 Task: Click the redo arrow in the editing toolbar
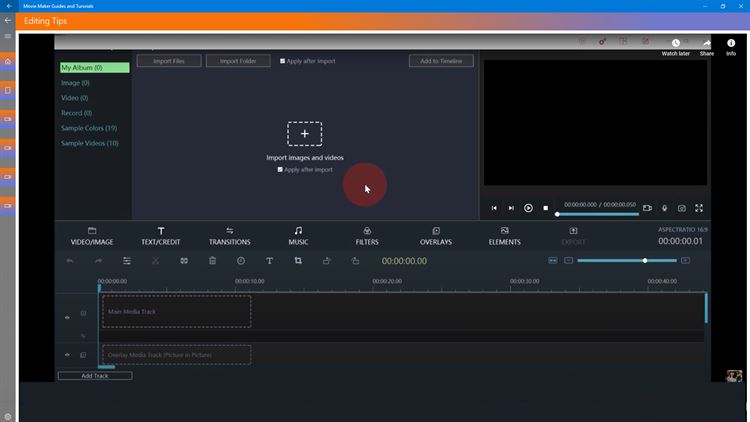pos(99,261)
